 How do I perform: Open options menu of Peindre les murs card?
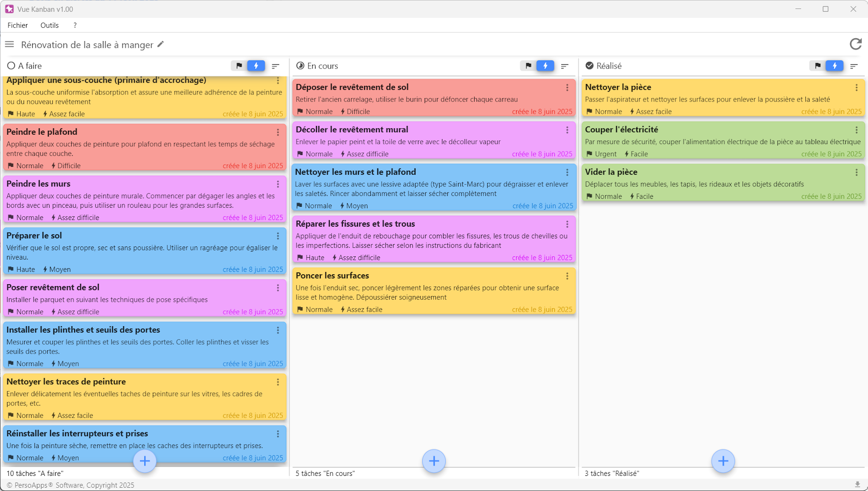coord(278,184)
